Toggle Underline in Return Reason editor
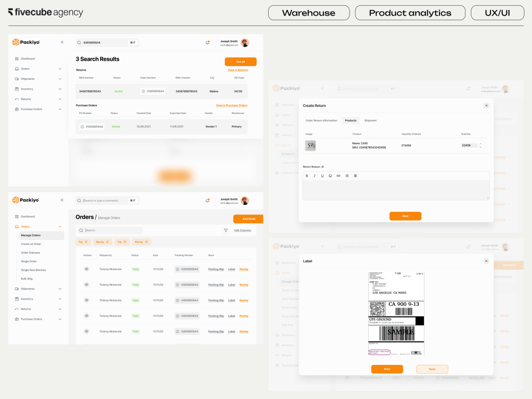Image resolution: width=532 pixels, height=399 pixels. 322,176
